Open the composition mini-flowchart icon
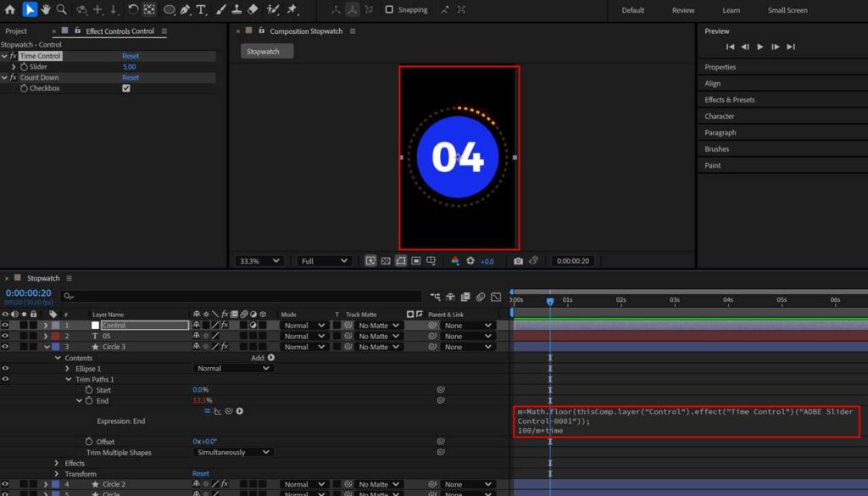This screenshot has height=496, width=868. tap(435, 297)
